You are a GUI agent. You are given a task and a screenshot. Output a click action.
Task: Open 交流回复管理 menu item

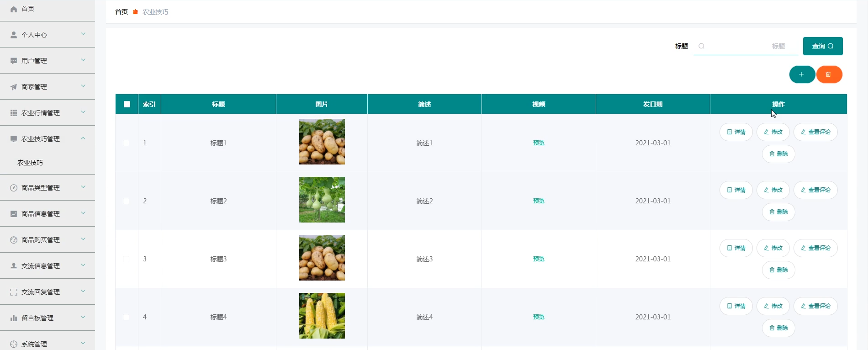pos(48,292)
